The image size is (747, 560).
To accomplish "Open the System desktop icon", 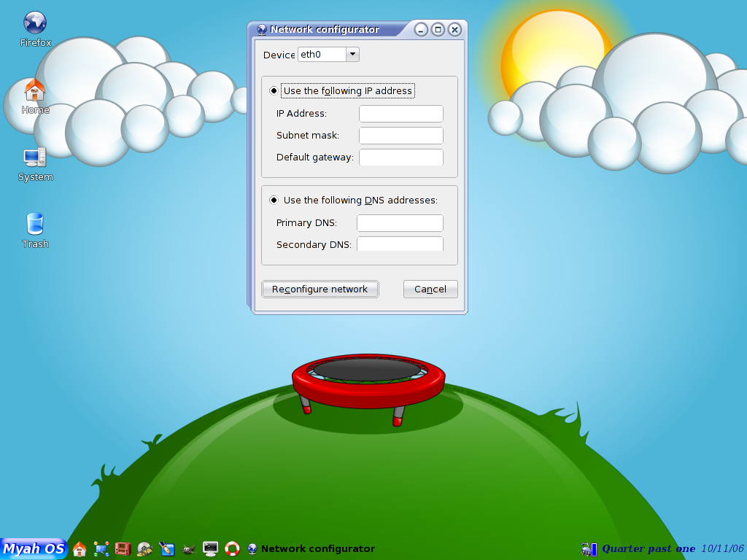I will point(35,164).
